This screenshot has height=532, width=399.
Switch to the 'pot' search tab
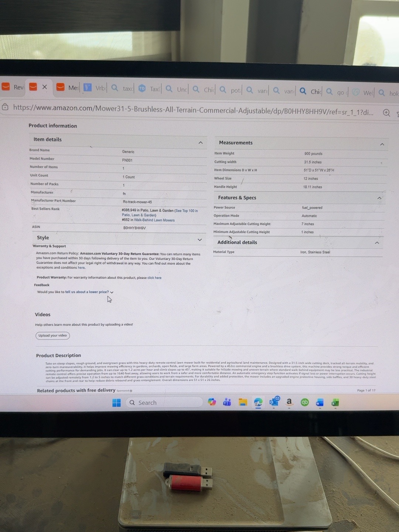[x=230, y=90]
